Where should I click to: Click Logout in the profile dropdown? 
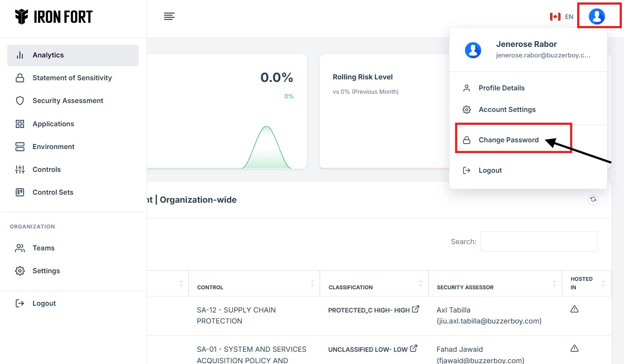490,170
